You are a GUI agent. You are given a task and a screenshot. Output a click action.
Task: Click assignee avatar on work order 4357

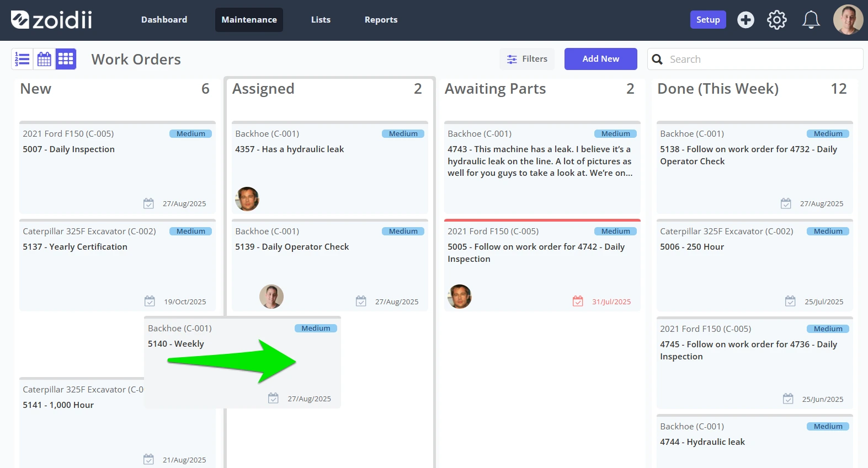point(247,199)
